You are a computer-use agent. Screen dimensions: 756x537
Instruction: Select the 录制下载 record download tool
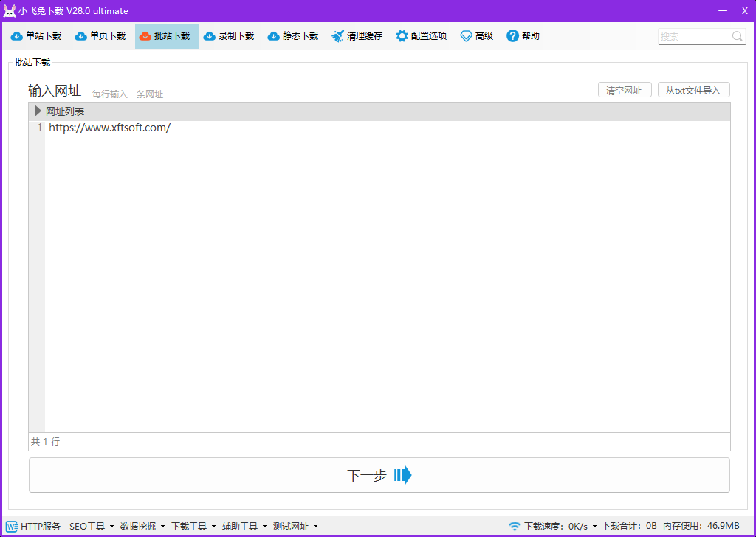pyautogui.click(x=229, y=36)
